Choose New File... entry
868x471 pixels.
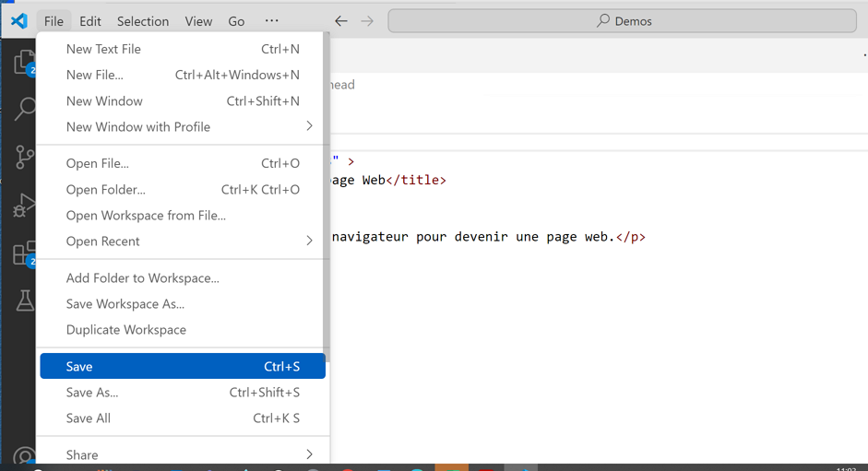183,75
